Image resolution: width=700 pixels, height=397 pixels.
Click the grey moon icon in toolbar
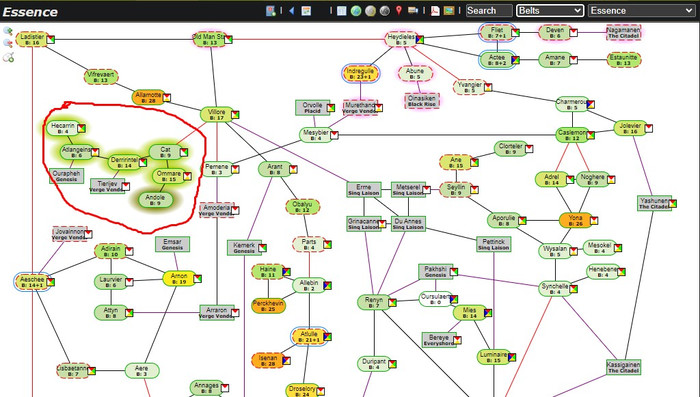[x=384, y=11]
